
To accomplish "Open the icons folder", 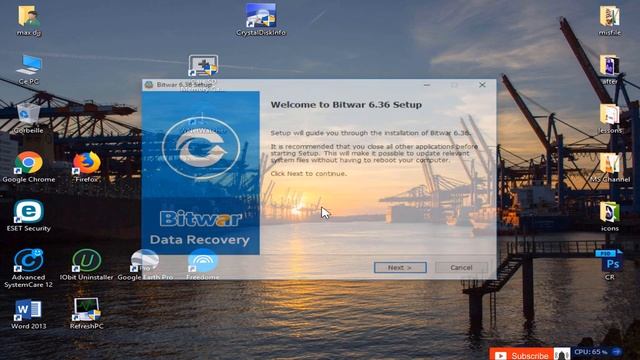I will pos(610,216).
